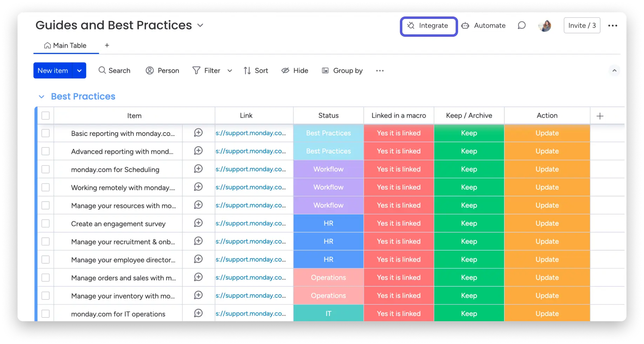
Task: Check the Manage your resources row checkbox
Action: tap(46, 205)
